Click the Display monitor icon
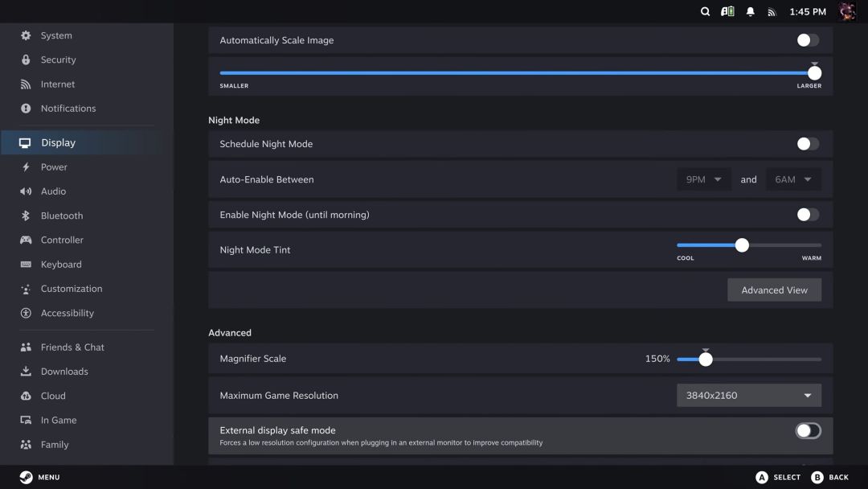The width and height of the screenshot is (868, 489). click(x=25, y=143)
